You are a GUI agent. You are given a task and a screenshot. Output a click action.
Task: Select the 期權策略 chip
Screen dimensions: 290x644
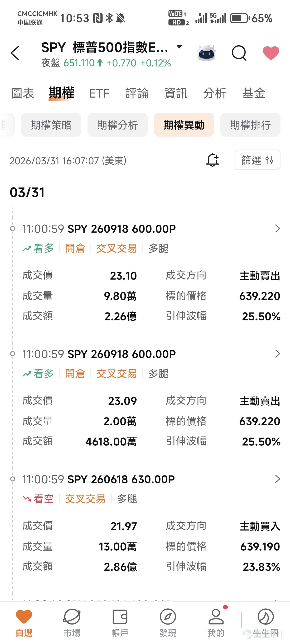click(51, 125)
